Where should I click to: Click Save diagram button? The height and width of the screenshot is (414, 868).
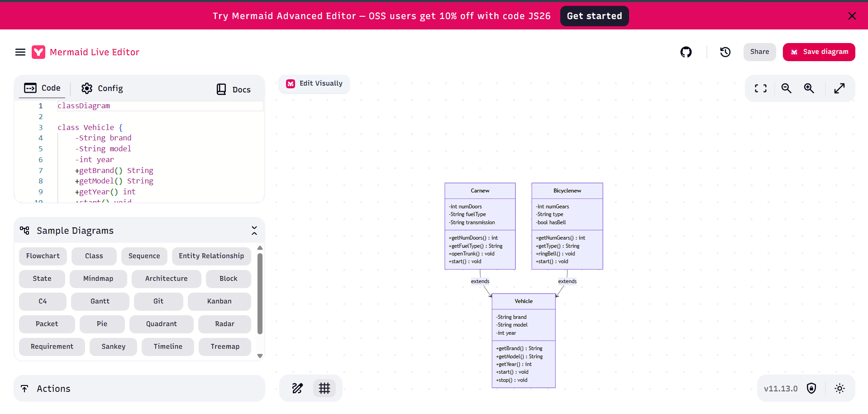pos(819,52)
